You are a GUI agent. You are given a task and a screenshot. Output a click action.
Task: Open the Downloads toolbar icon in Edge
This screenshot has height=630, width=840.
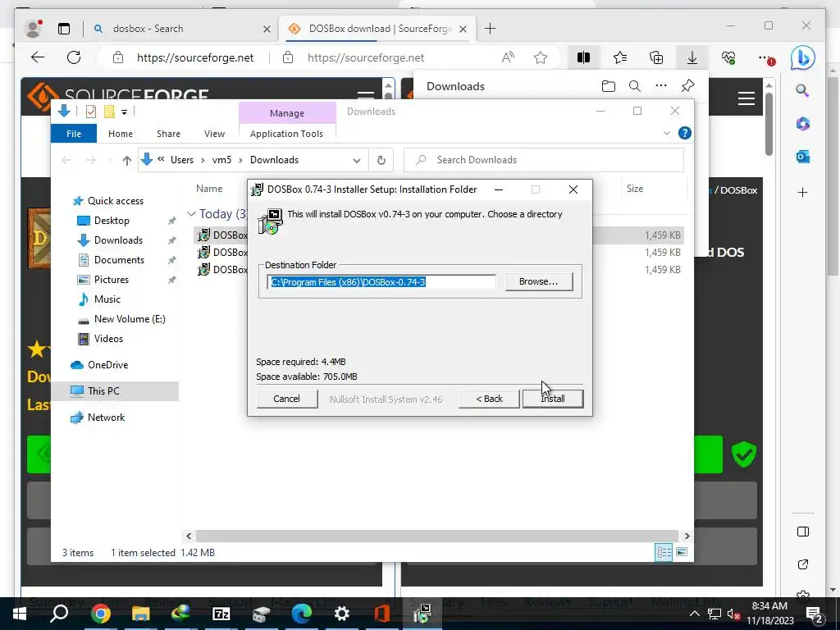pyautogui.click(x=692, y=57)
